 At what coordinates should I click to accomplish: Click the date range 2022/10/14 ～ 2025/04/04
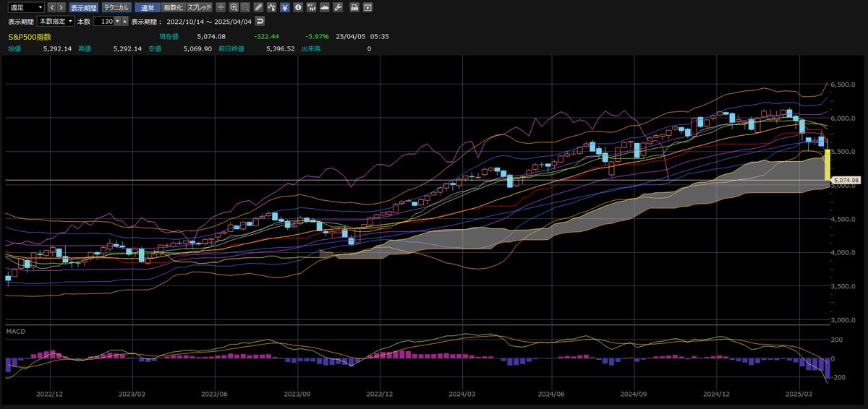coord(209,22)
